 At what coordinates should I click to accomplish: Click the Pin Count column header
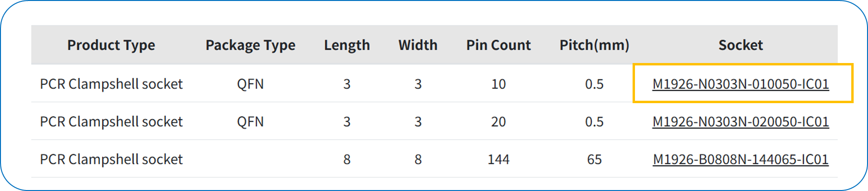pos(499,45)
